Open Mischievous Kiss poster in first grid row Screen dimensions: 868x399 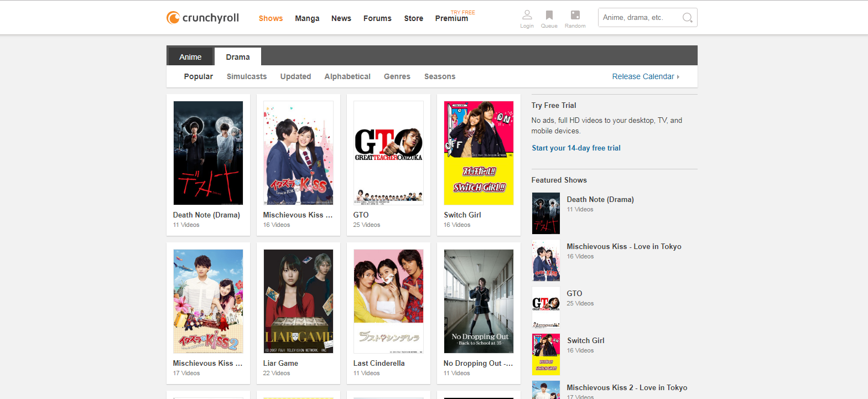(x=298, y=153)
